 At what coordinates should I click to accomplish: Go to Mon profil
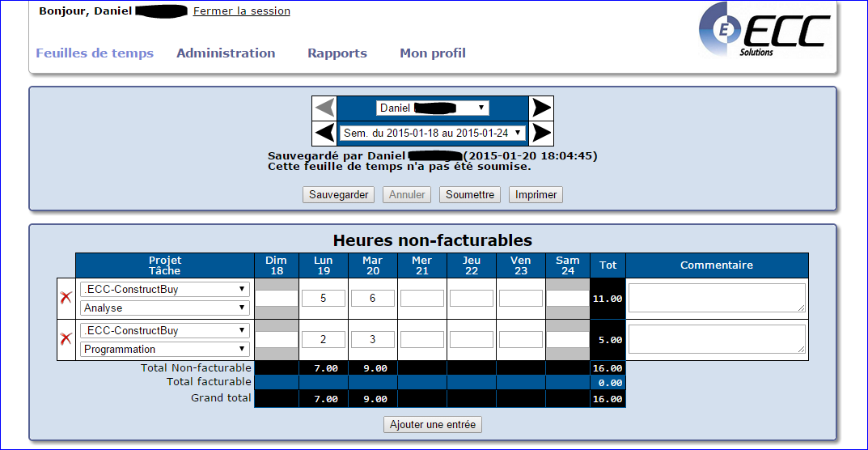tap(433, 53)
